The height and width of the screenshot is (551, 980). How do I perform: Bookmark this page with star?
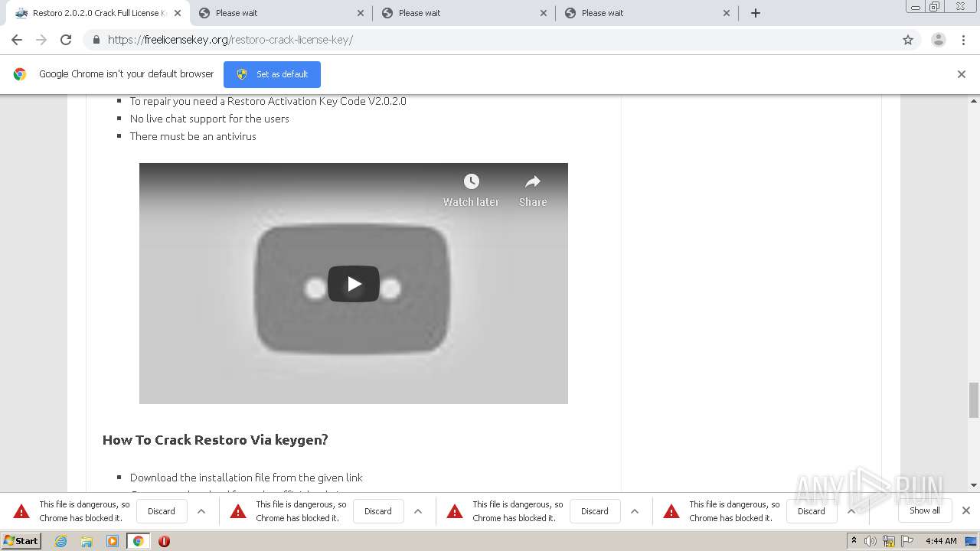tap(908, 40)
